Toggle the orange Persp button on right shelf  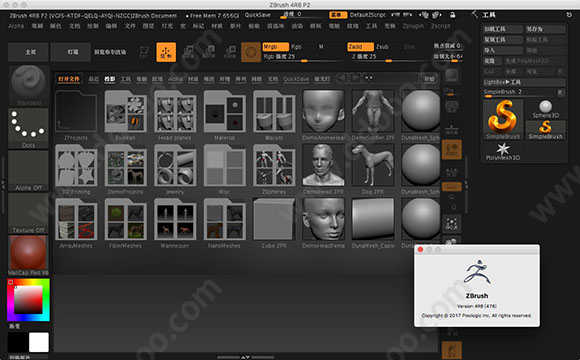pos(452,149)
